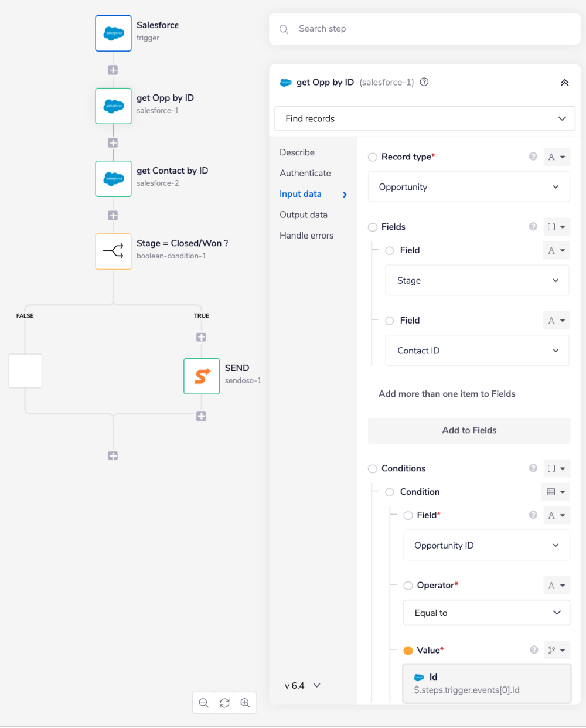586x728 pixels.
Task: Collapse the get Opp by ID panel
Action: [564, 83]
